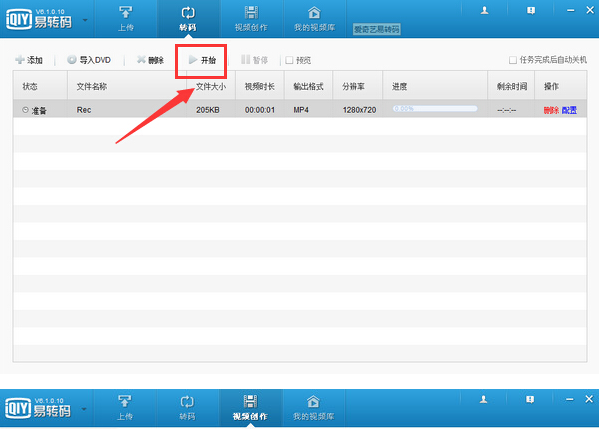Minimize the top window
This screenshot has width=600, height=429.
pyautogui.click(x=570, y=10)
